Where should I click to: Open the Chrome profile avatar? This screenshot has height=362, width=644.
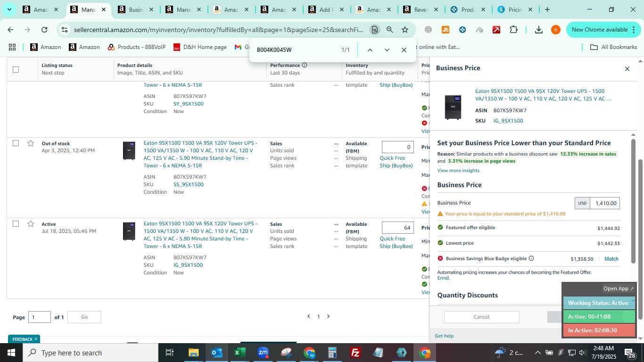coord(555,30)
